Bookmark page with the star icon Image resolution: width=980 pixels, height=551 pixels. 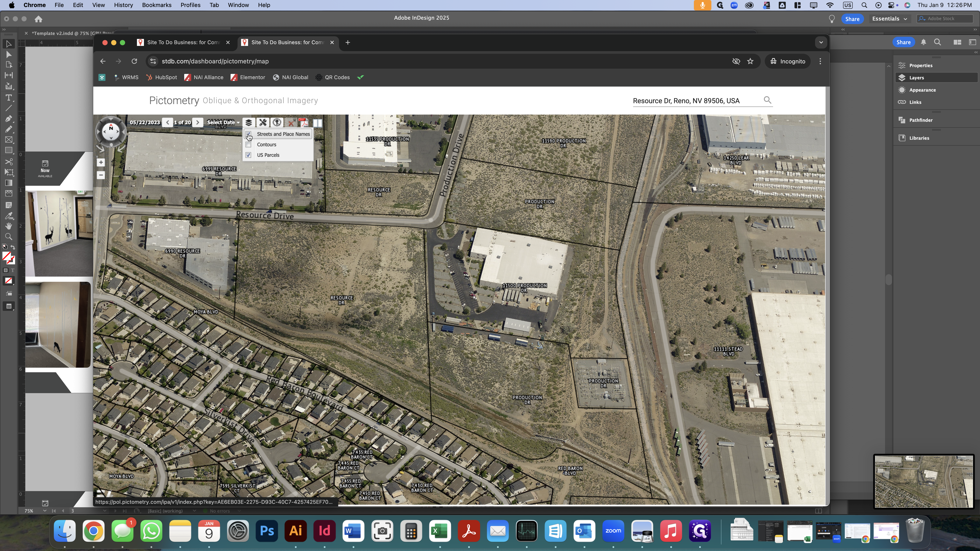coord(750,61)
